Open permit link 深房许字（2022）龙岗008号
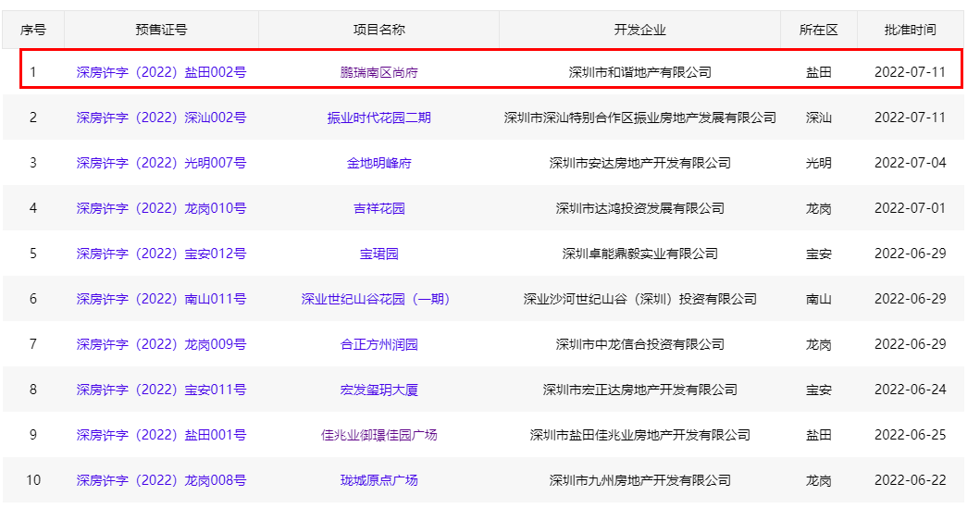 coord(161,480)
